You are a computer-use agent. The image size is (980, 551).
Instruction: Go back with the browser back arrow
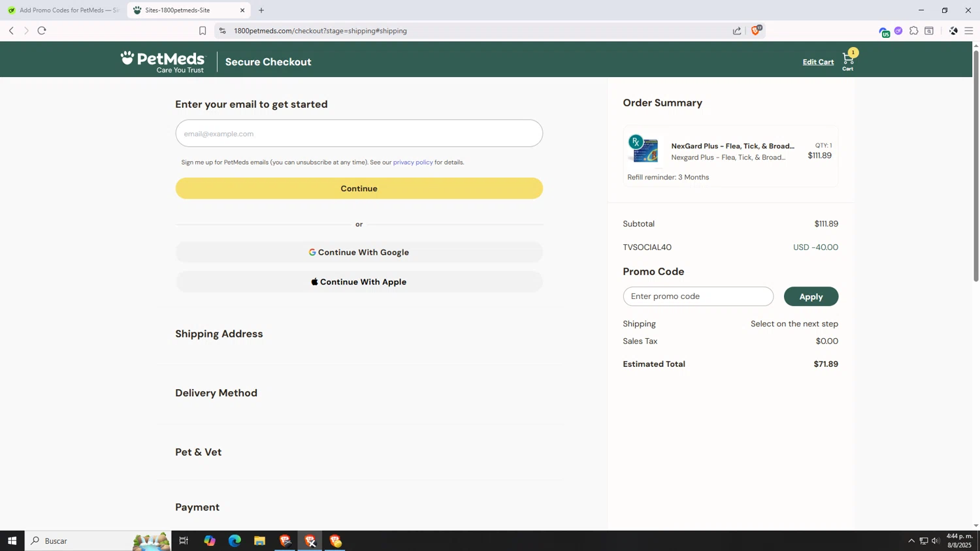(x=11, y=31)
